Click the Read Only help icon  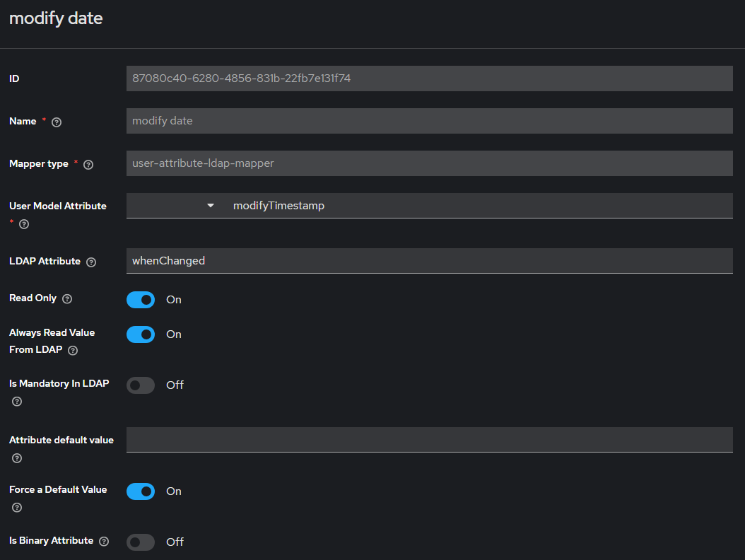click(67, 299)
